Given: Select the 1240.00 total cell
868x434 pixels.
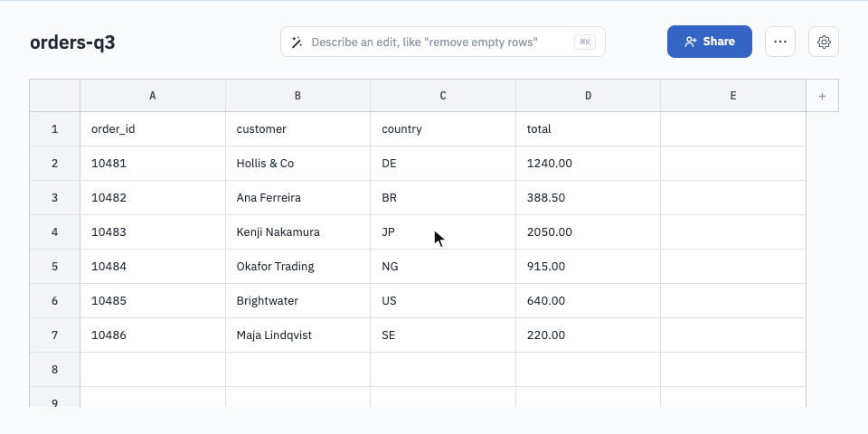Looking at the screenshot, I should pyautogui.click(x=588, y=164).
